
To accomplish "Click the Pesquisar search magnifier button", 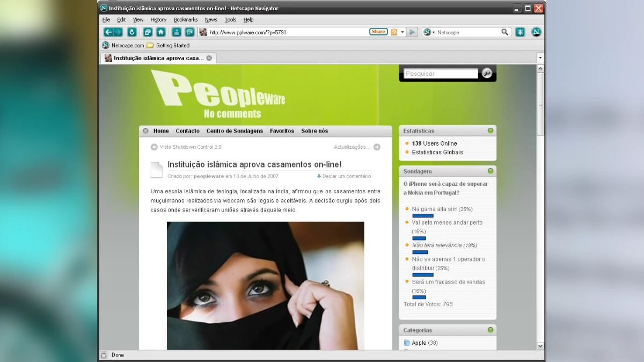I will (487, 74).
